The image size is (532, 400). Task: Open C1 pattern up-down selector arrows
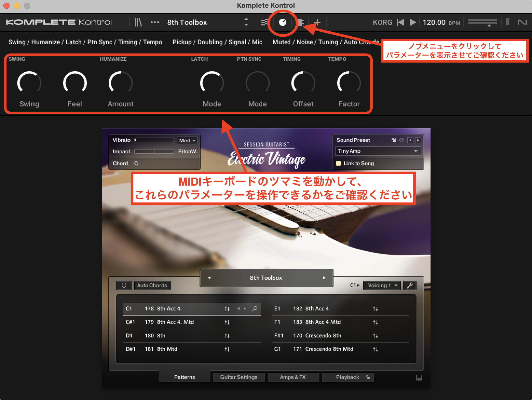227,309
